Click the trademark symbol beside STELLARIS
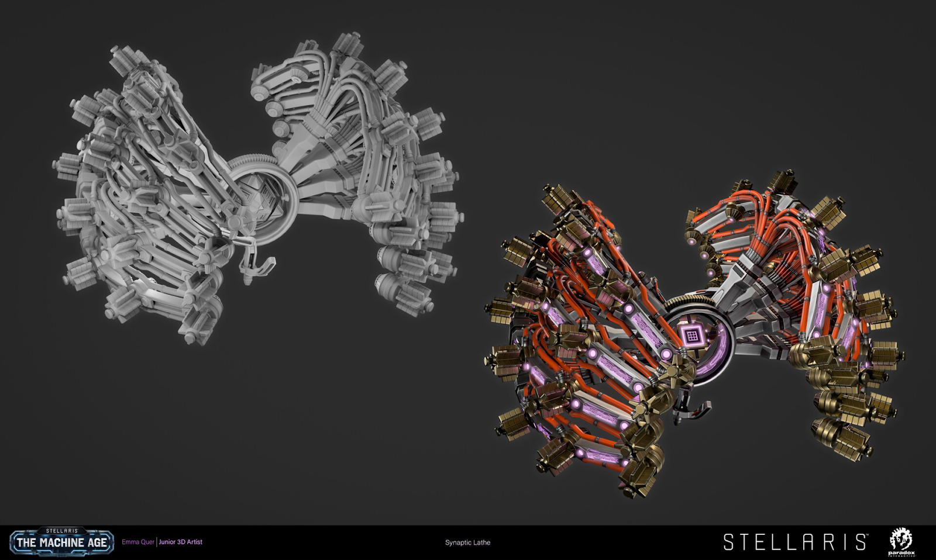 pos(870,535)
